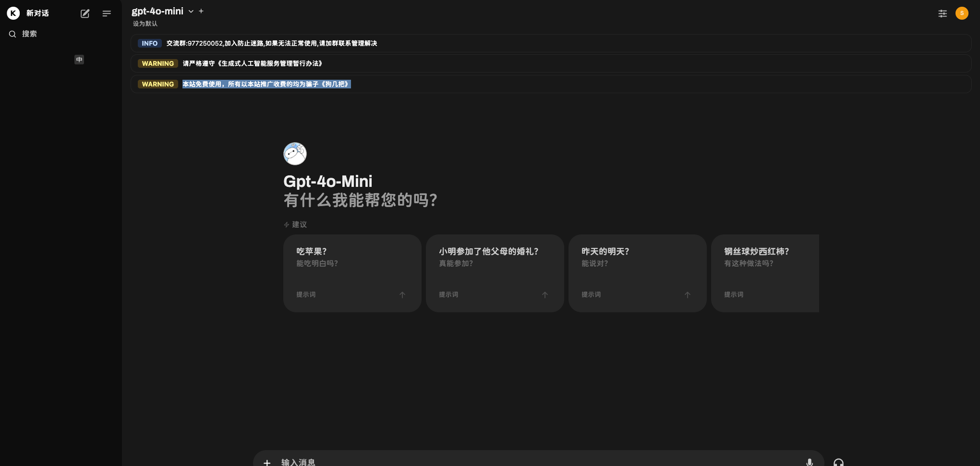Start a call with headphone icon

click(x=838, y=462)
